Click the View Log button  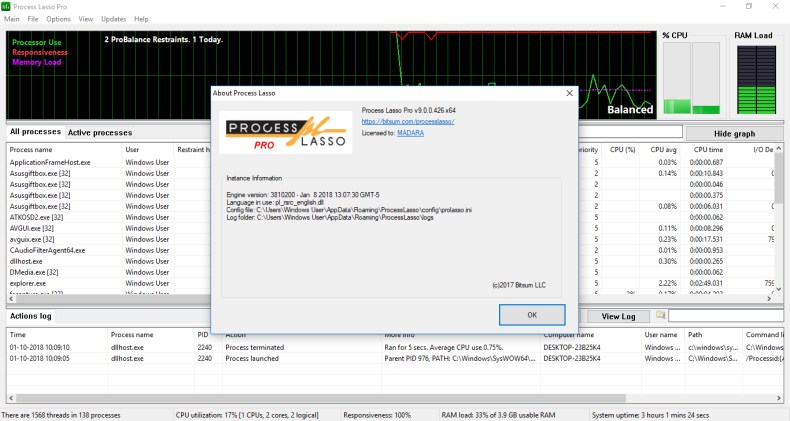618,316
